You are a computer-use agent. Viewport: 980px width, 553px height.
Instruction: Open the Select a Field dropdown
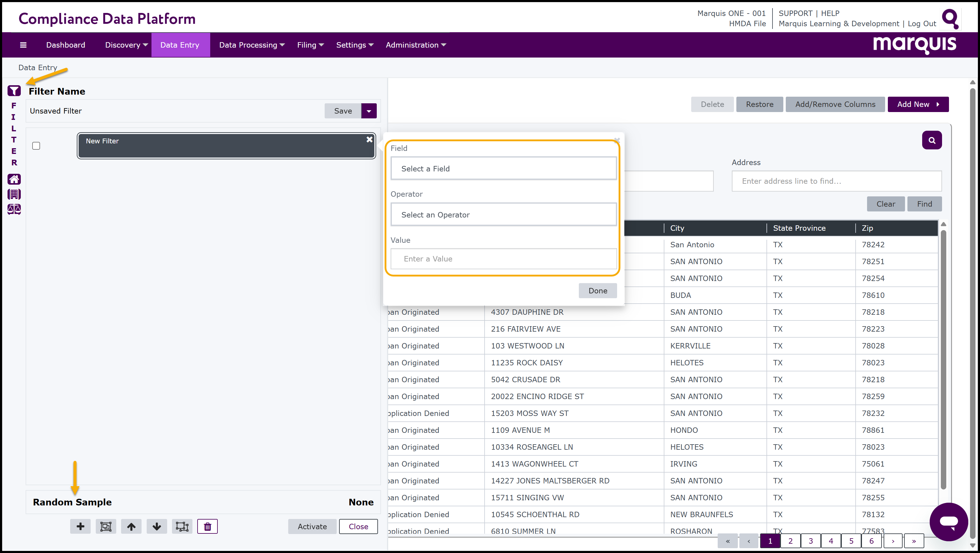[503, 169]
